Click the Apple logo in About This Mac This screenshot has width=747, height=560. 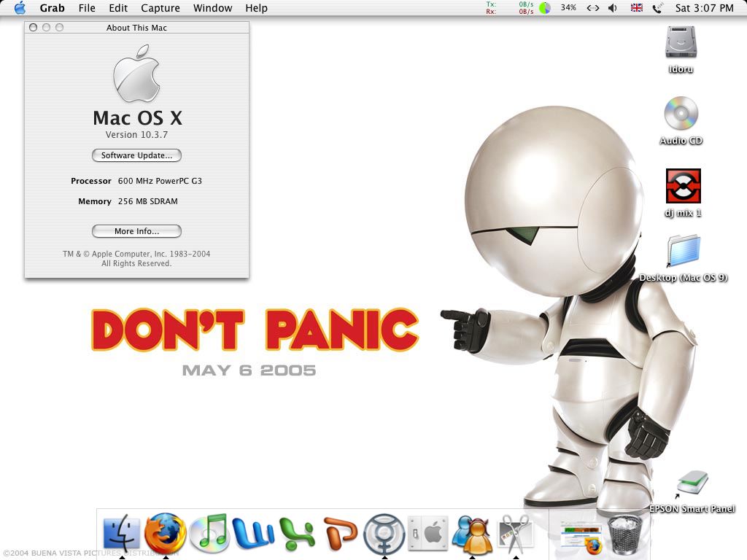tap(136, 74)
